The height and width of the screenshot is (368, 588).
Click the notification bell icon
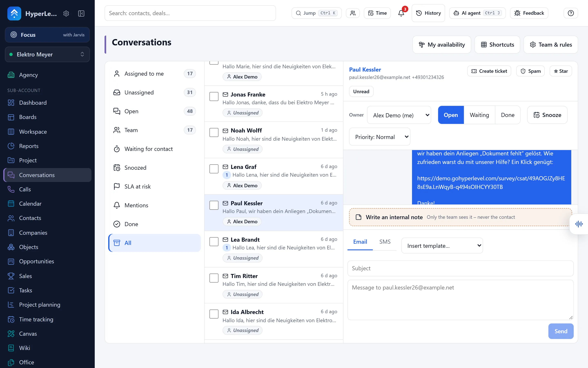tap(401, 13)
